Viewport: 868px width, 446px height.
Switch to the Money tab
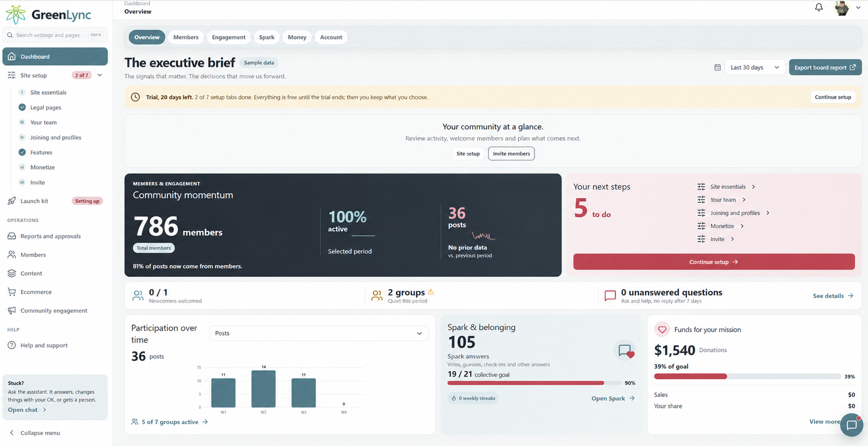[x=297, y=37]
